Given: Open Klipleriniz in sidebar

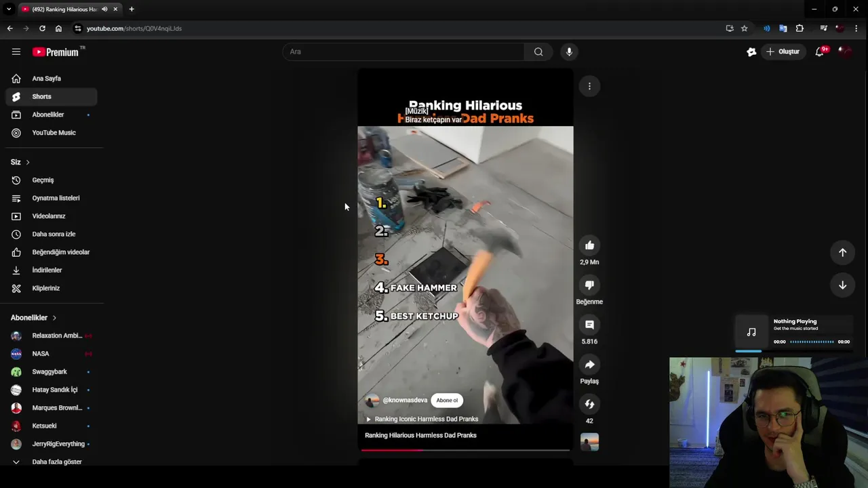Looking at the screenshot, I should 52,288.
